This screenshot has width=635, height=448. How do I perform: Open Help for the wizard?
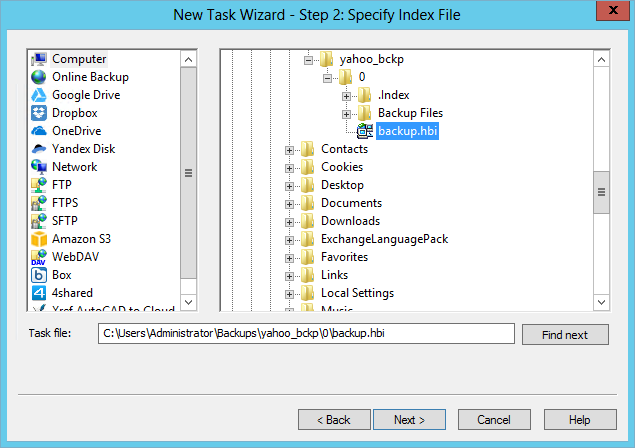(x=580, y=420)
